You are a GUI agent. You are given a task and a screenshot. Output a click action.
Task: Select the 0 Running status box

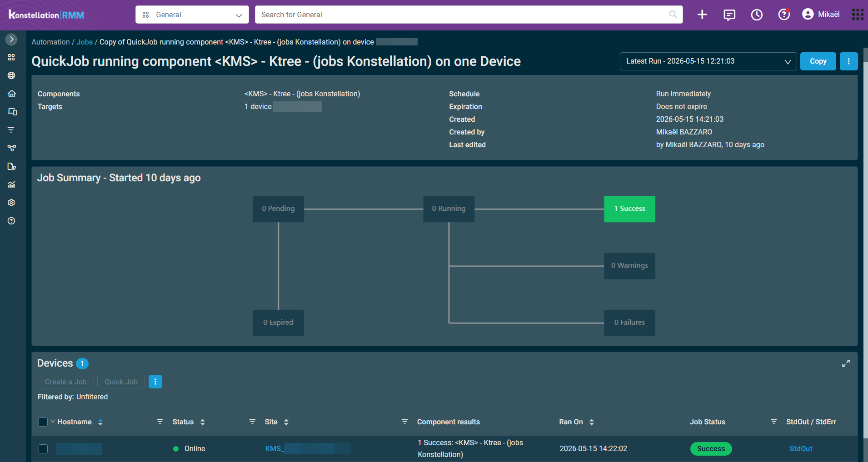(x=449, y=209)
